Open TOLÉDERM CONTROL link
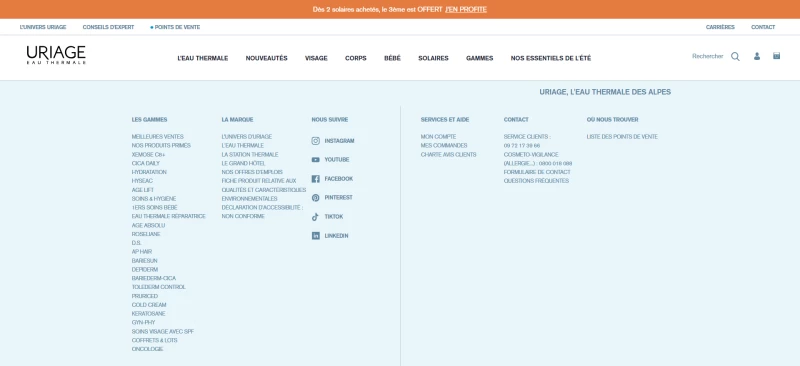 [159, 287]
